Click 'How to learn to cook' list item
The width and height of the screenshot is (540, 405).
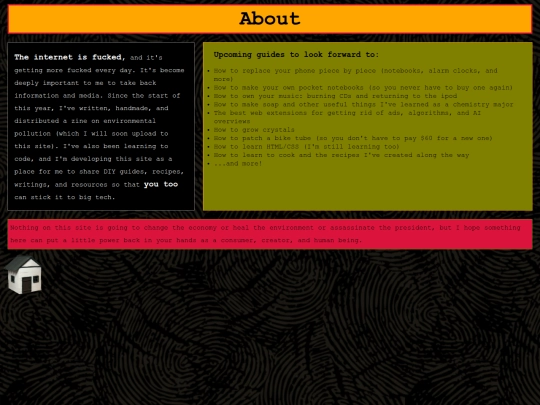click(341, 155)
